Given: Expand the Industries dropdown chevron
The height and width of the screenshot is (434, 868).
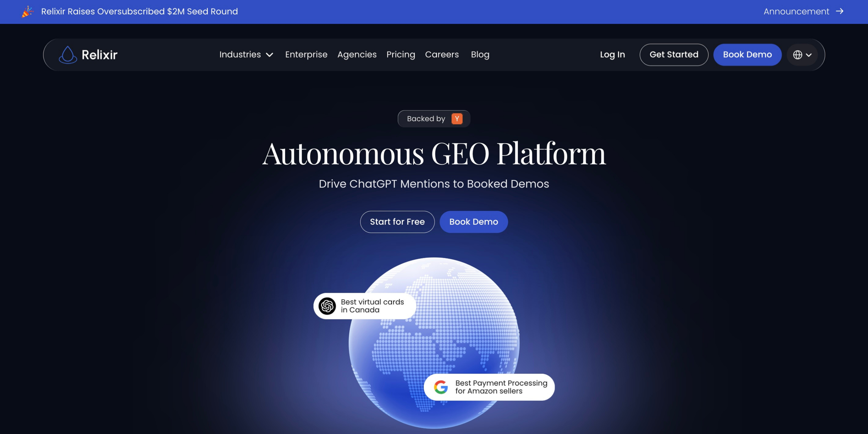Looking at the screenshot, I should (x=269, y=55).
